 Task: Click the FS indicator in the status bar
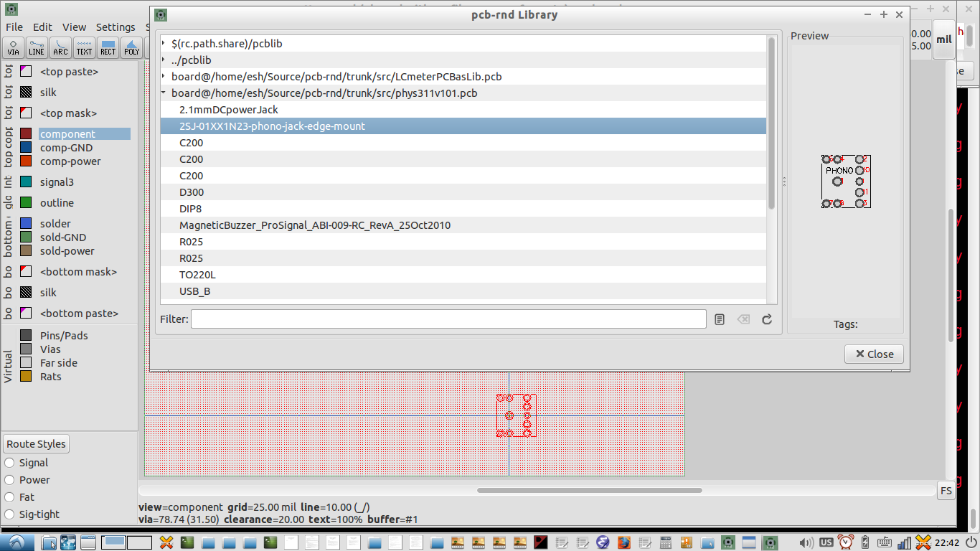(x=946, y=491)
